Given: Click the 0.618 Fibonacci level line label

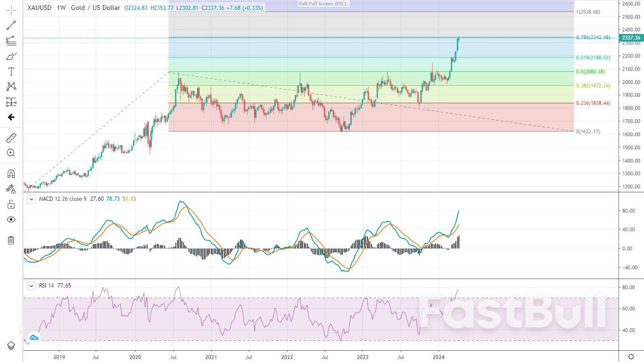Looking at the screenshot, I should (593, 58).
